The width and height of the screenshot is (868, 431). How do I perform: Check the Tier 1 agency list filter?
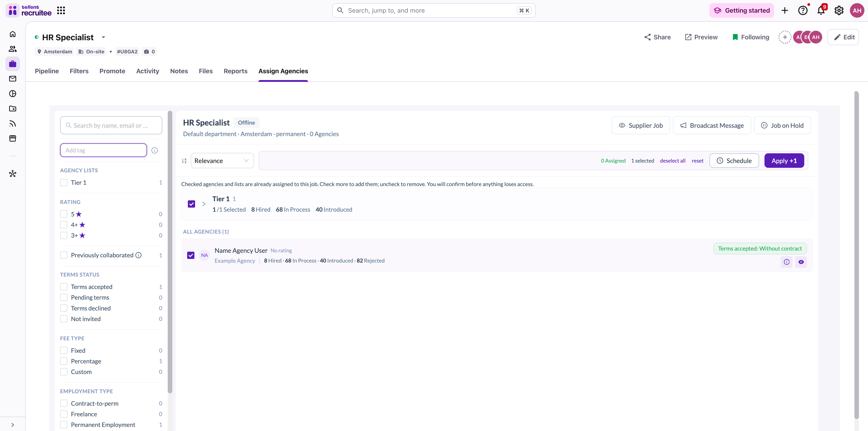64,182
